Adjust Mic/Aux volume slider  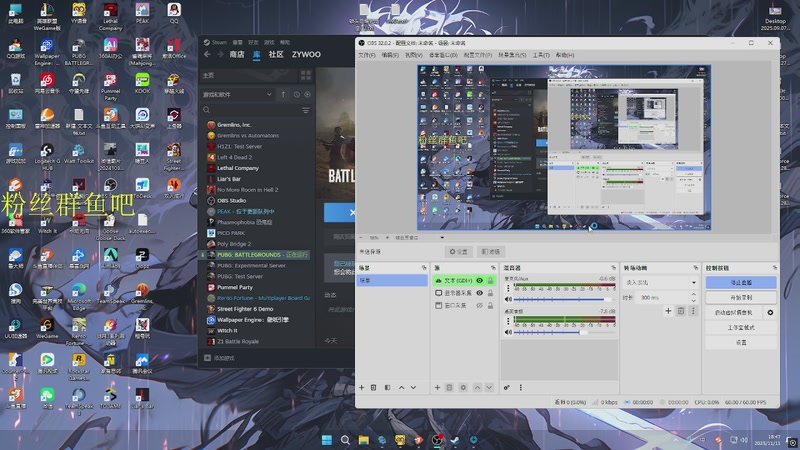click(564, 299)
